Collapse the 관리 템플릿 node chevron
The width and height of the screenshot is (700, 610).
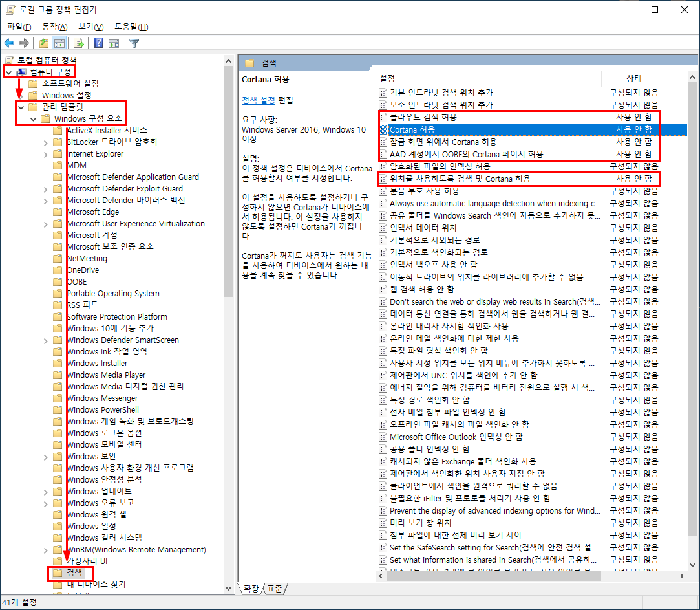point(21,107)
